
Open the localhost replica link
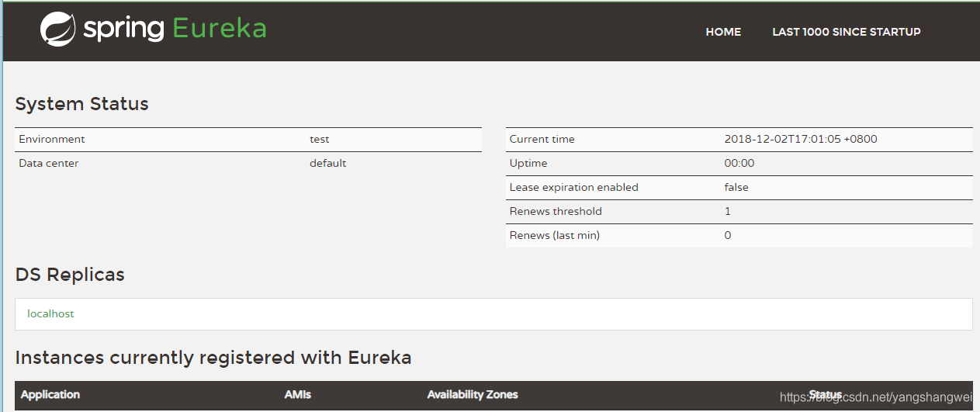click(50, 314)
